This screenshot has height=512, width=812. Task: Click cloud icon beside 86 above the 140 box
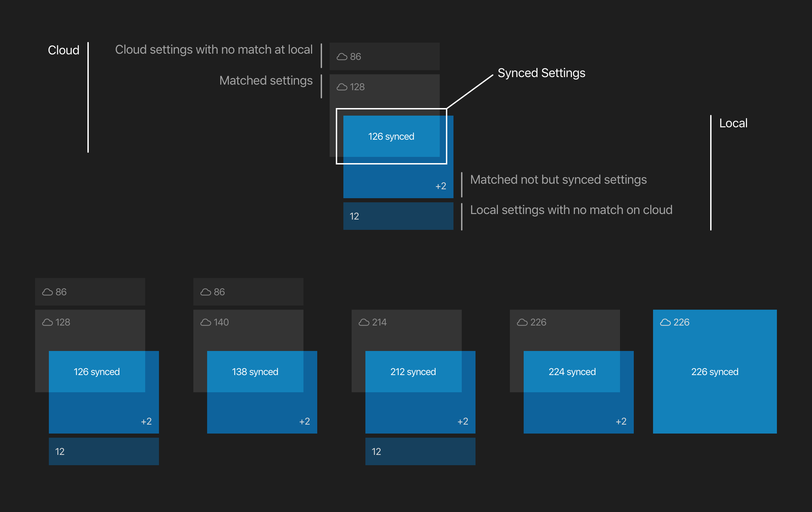[x=206, y=292]
